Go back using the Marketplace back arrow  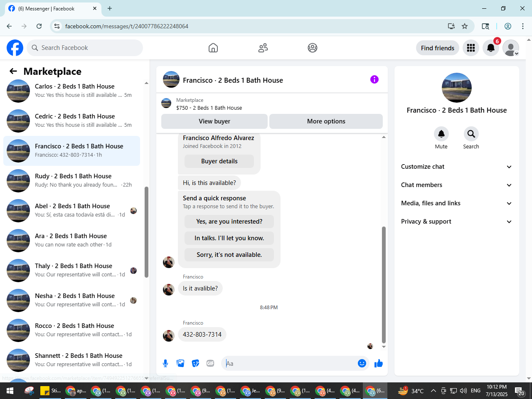point(13,71)
